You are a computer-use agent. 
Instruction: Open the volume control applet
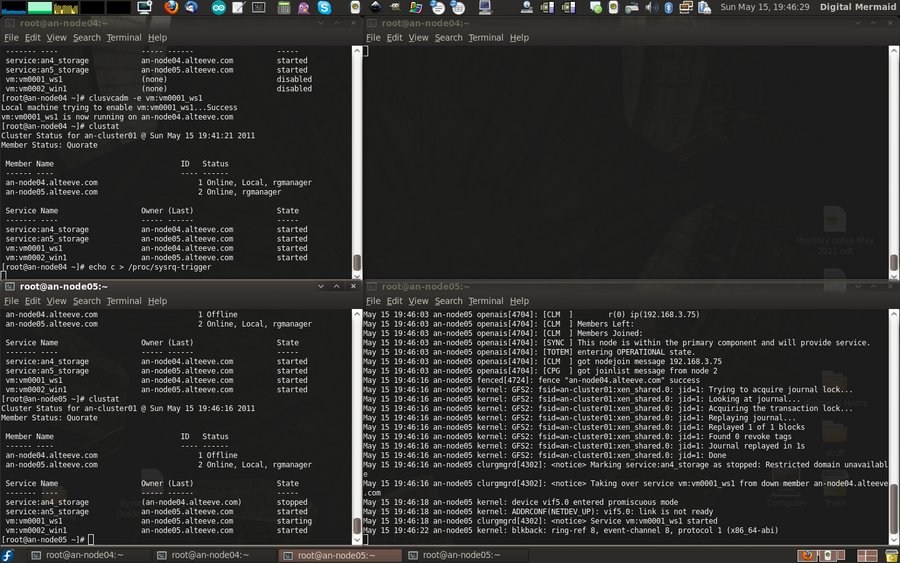(651, 7)
